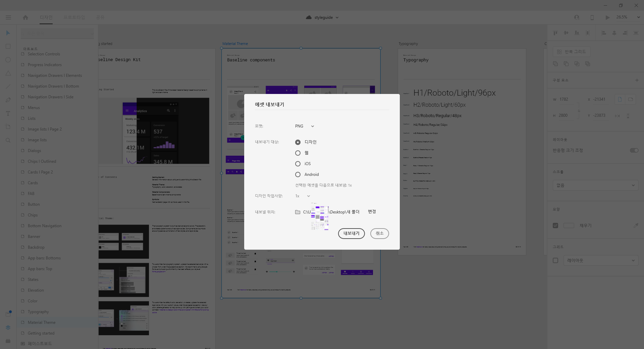Select the Select (arrow) tool
The width and height of the screenshot is (644, 349).
click(8, 33)
